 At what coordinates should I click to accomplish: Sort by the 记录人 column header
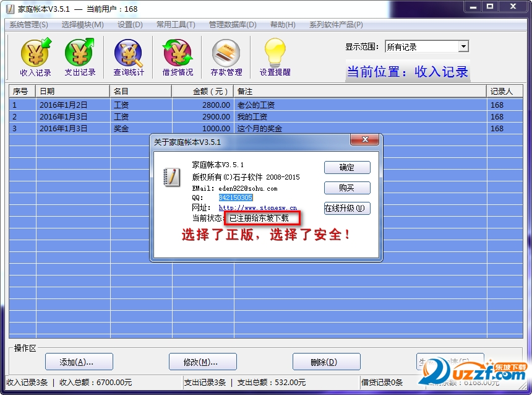pyautogui.click(x=505, y=92)
